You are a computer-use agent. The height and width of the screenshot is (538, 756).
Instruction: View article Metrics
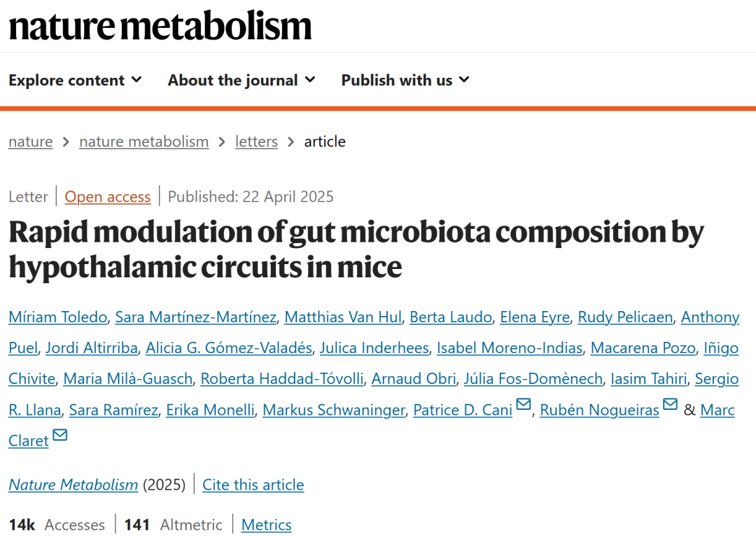pos(266,525)
